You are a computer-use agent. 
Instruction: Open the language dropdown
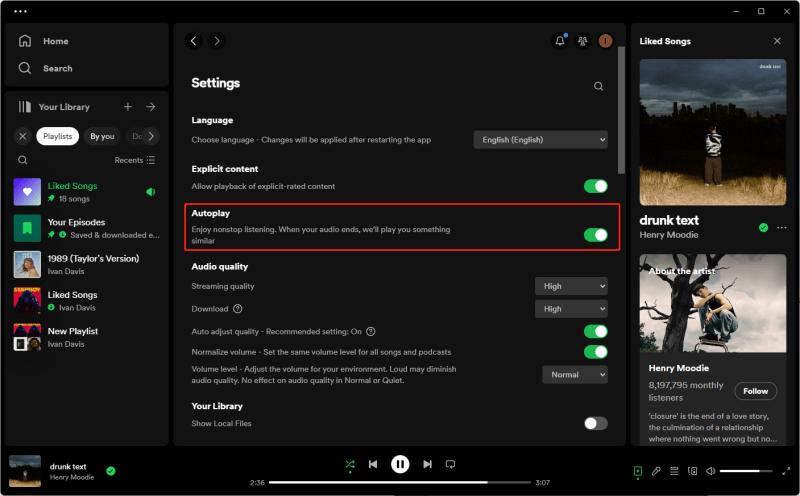[x=540, y=140]
